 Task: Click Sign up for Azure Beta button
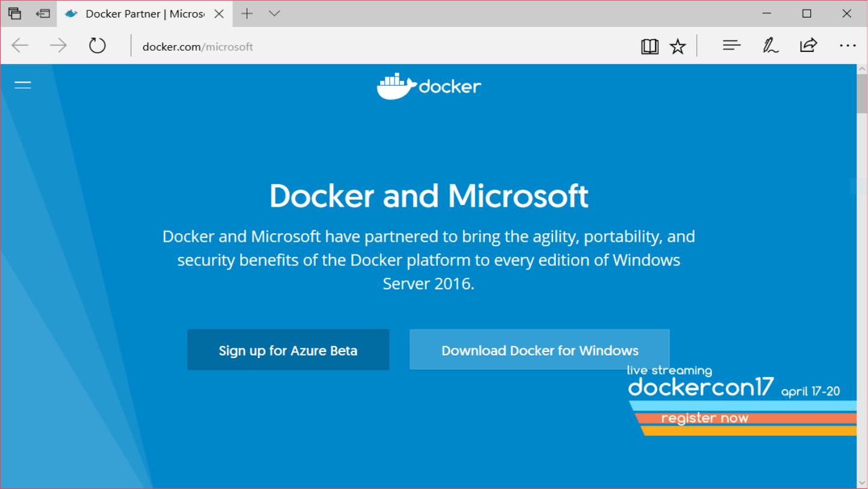[288, 350]
